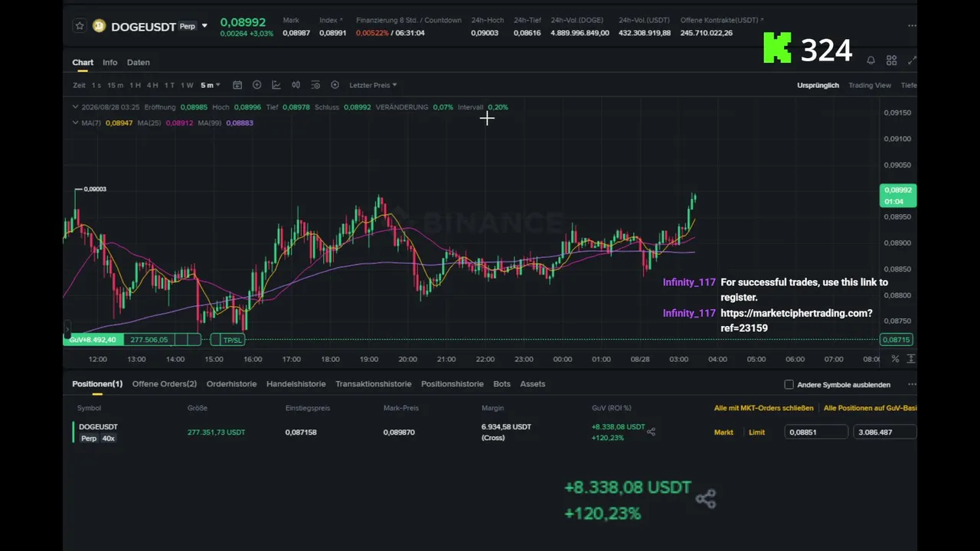Click the funding rate 0,00522% value
This screenshot has height=551, width=980.
[x=372, y=33]
